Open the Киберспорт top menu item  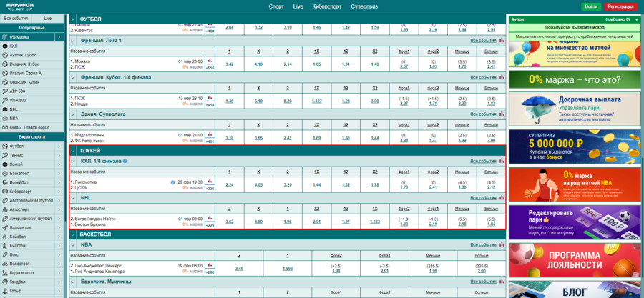coord(326,6)
